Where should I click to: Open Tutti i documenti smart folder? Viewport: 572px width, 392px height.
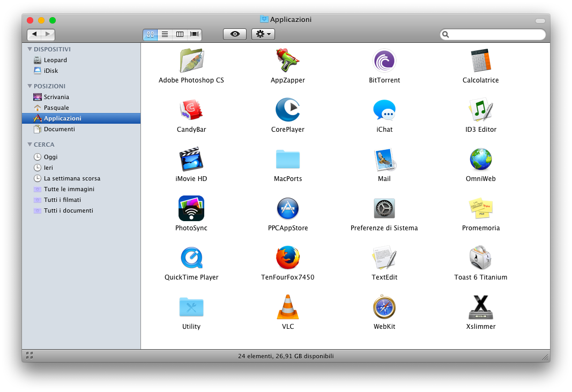tap(81, 210)
